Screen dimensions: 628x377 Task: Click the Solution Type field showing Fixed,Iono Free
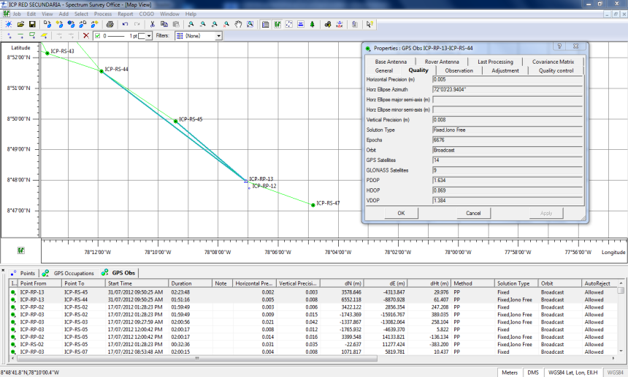507,130
